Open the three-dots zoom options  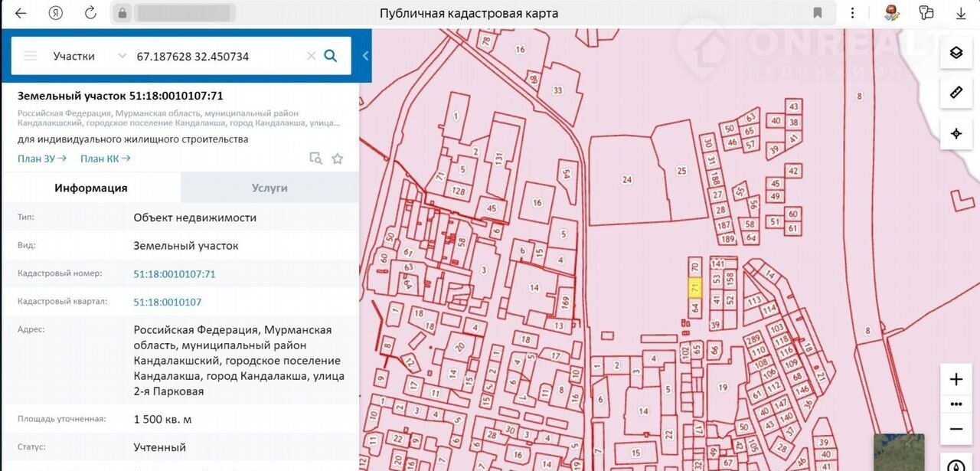(955, 404)
